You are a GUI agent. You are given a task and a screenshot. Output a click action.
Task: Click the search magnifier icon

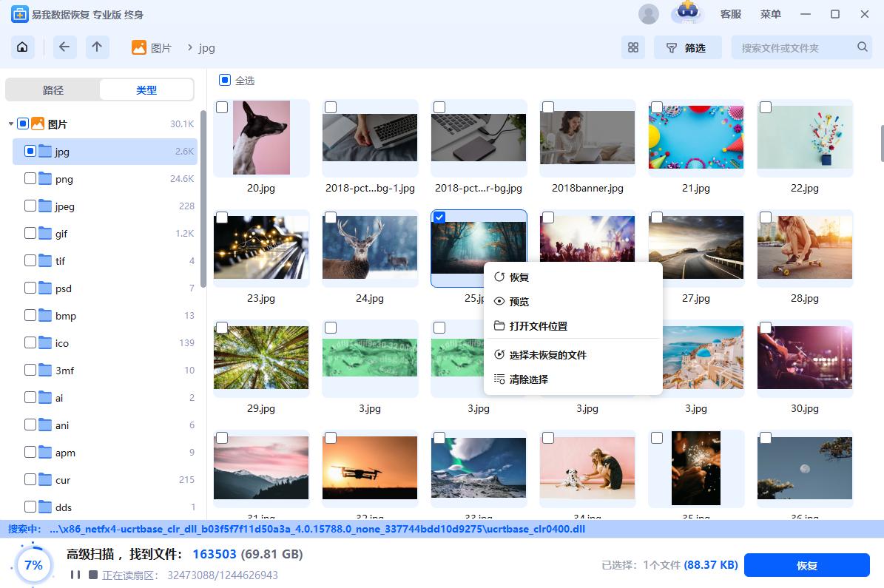[x=862, y=46]
